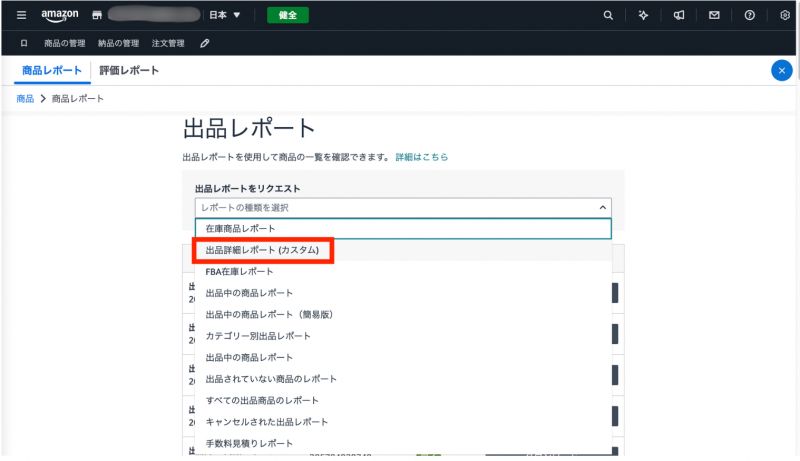800x461 pixels.
Task: Choose FBA在庫レポート option
Action: [403, 272]
